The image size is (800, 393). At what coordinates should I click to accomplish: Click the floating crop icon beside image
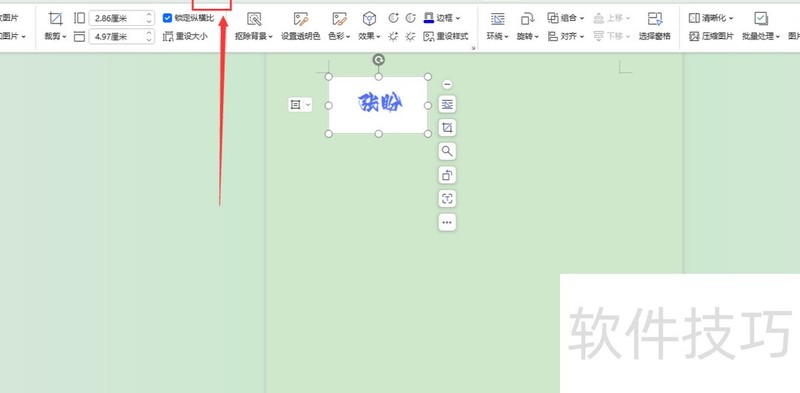click(x=447, y=128)
